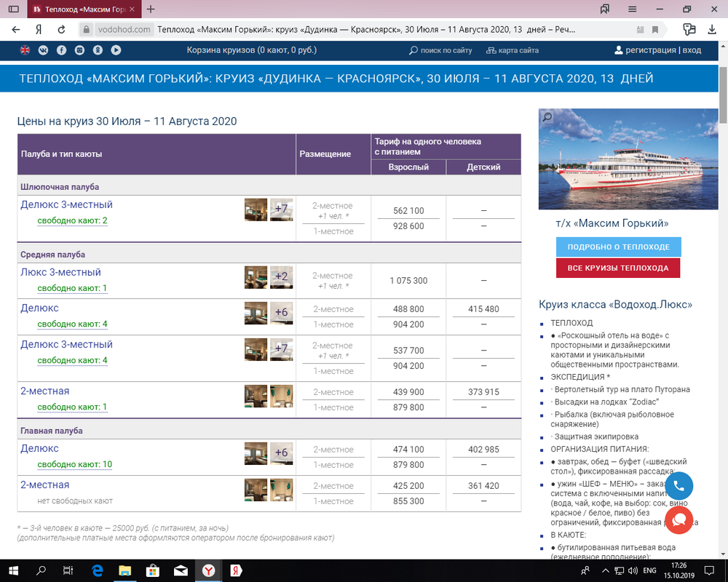Open taskbar Task View

68,570
